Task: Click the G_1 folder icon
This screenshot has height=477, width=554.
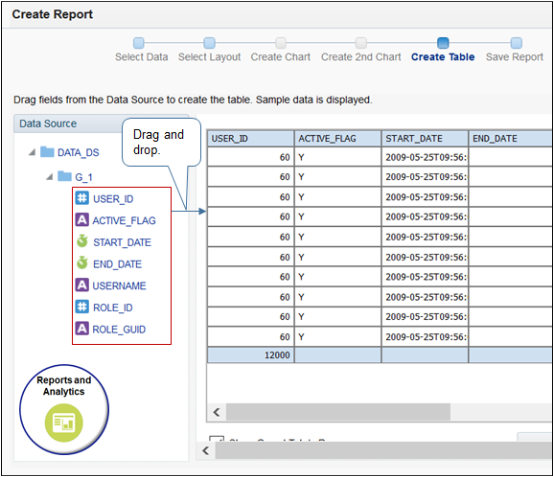Action: (65, 176)
